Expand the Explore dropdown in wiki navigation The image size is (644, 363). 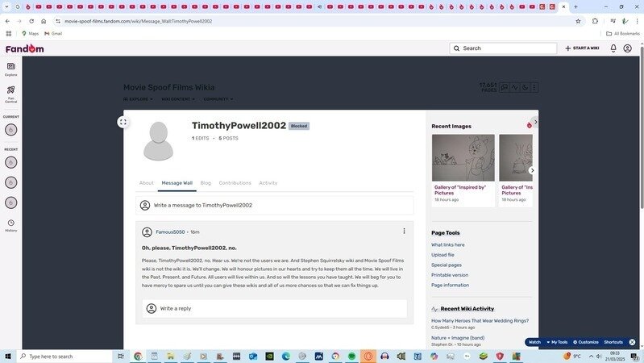point(139,99)
